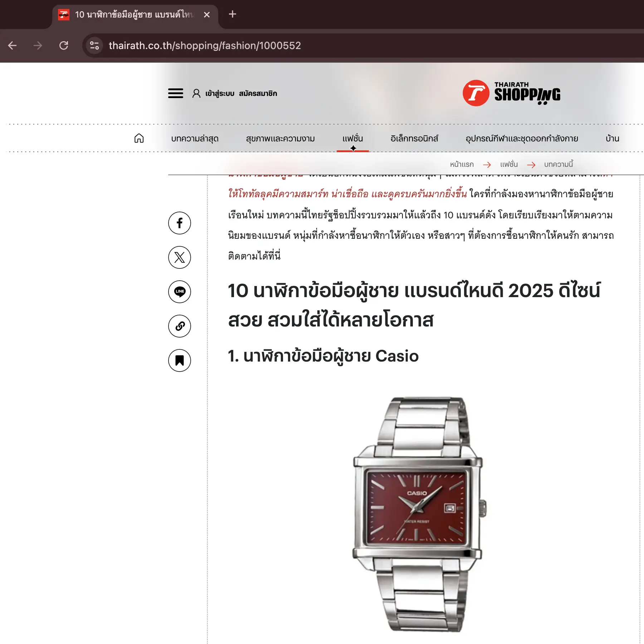Copy article link icon
This screenshot has height=644, width=644.
coord(180,326)
